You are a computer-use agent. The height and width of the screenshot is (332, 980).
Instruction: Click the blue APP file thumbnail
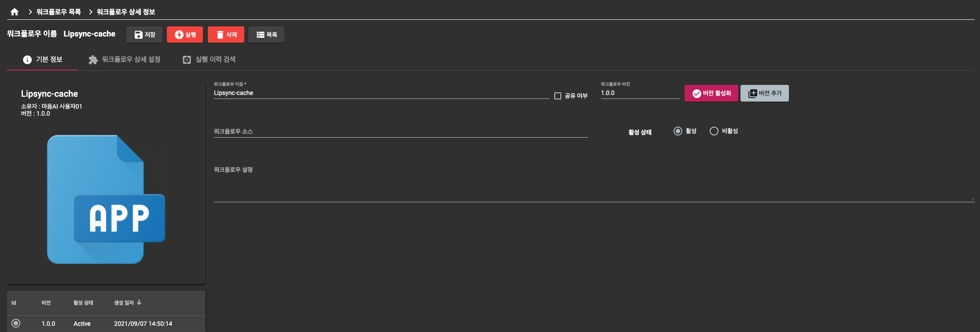(106, 199)
